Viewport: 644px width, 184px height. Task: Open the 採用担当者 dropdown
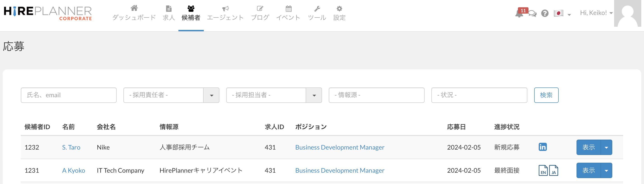[314, 95]
